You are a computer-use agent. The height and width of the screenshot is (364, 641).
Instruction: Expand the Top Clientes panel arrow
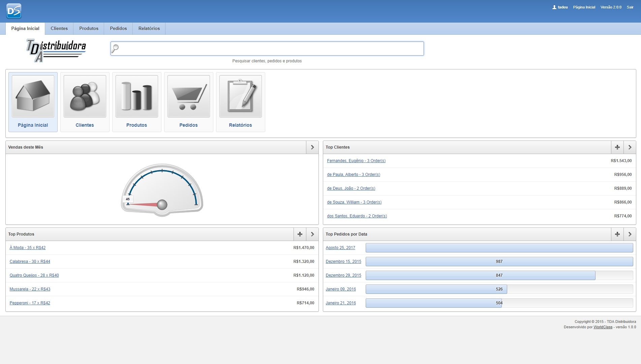click(x=630, y=147)
